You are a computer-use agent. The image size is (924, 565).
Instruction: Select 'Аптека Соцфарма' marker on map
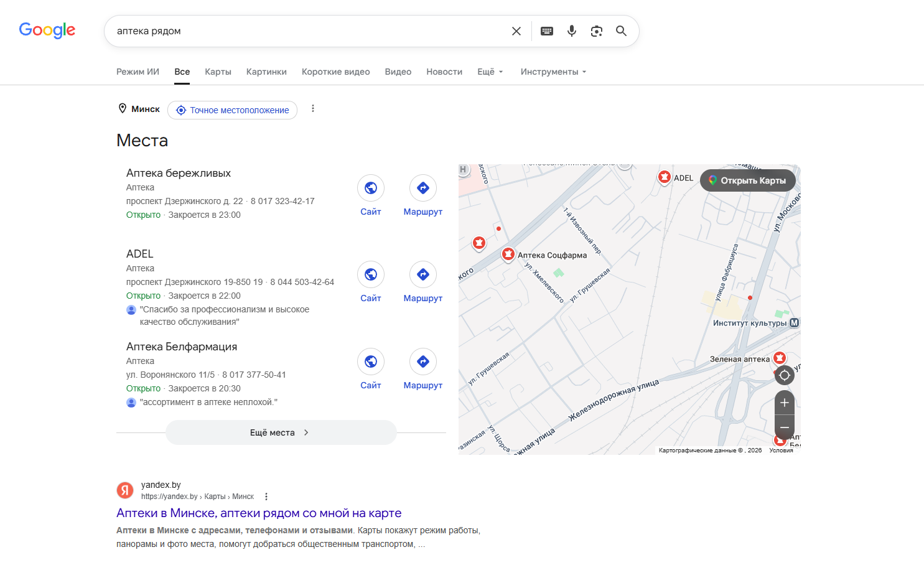coord(508,254)
